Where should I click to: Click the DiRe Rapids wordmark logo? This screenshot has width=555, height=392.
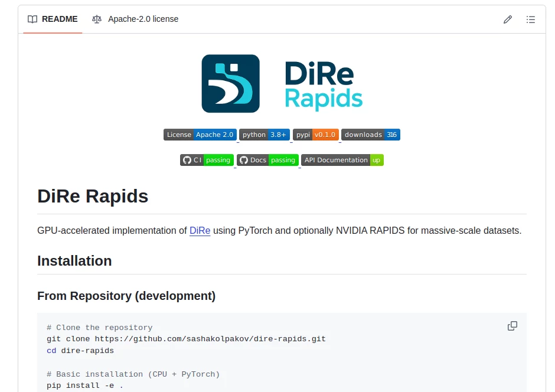pos(324,85)
